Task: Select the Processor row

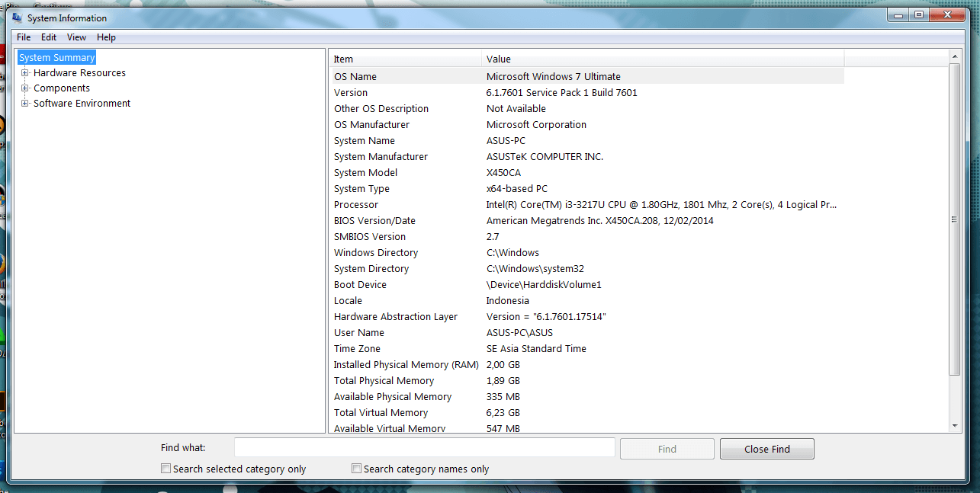Action: 586,204
